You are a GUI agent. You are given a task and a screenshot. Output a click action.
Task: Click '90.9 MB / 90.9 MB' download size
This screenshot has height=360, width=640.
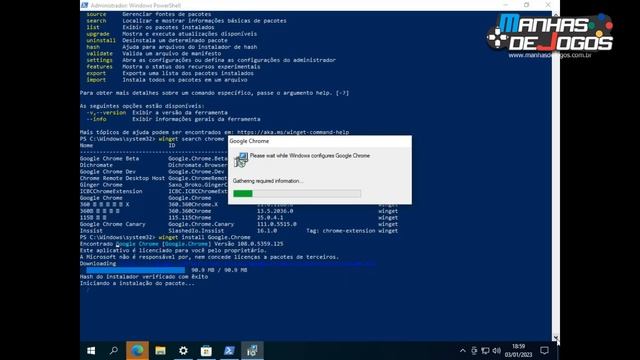point(219,270)
